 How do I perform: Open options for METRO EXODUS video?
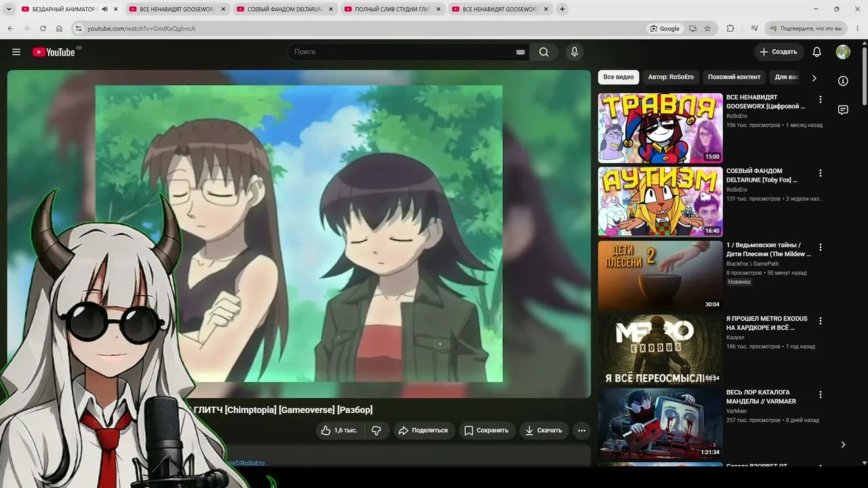820,321
